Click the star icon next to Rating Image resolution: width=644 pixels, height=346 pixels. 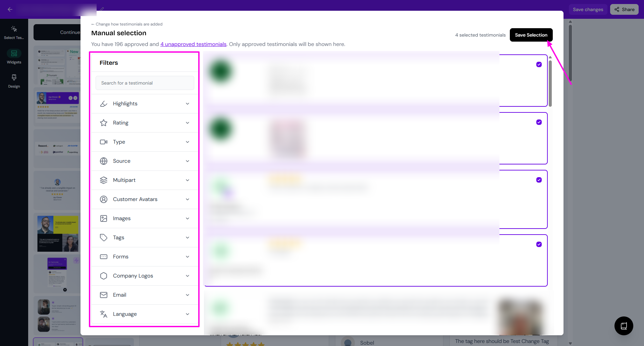(104, 123)
